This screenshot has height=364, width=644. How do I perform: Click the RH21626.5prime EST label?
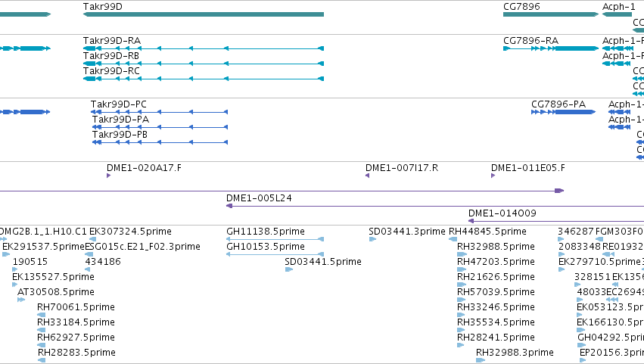pyautogui.click(x=496, y=277)
